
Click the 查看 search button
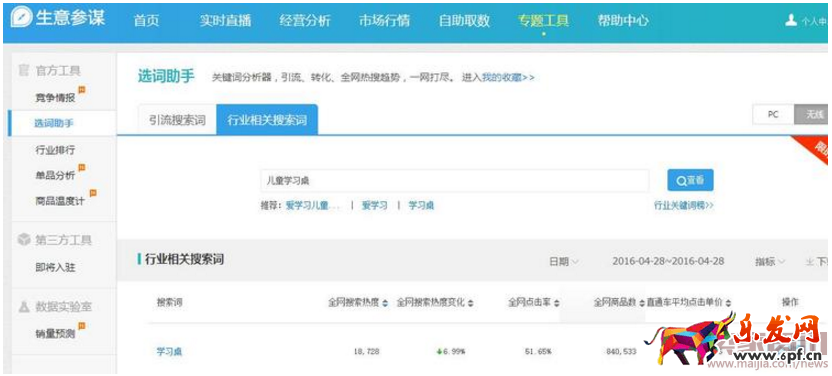pyautogui.click(x=690, y=180)
